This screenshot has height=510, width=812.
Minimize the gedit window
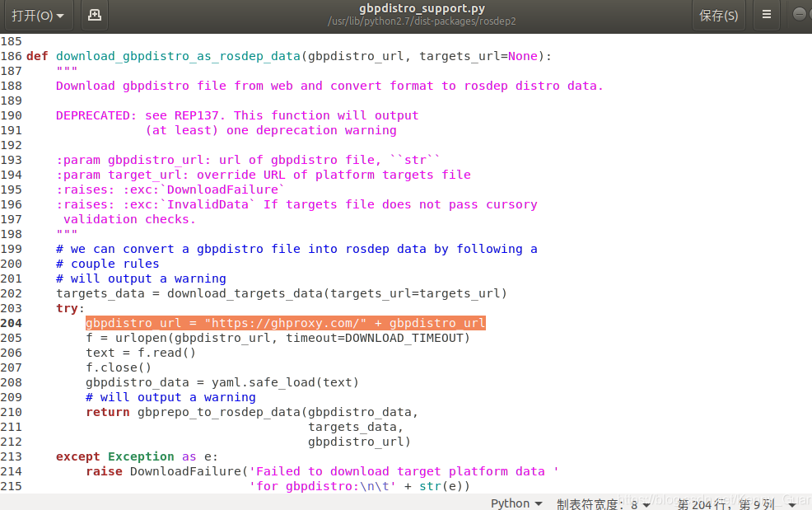[x=800, y=15]
